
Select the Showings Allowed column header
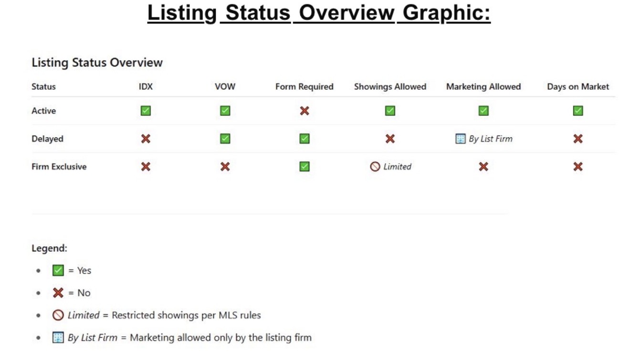point(390,87)
